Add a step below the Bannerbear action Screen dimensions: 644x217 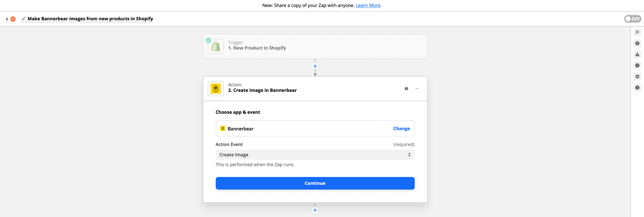315,210
